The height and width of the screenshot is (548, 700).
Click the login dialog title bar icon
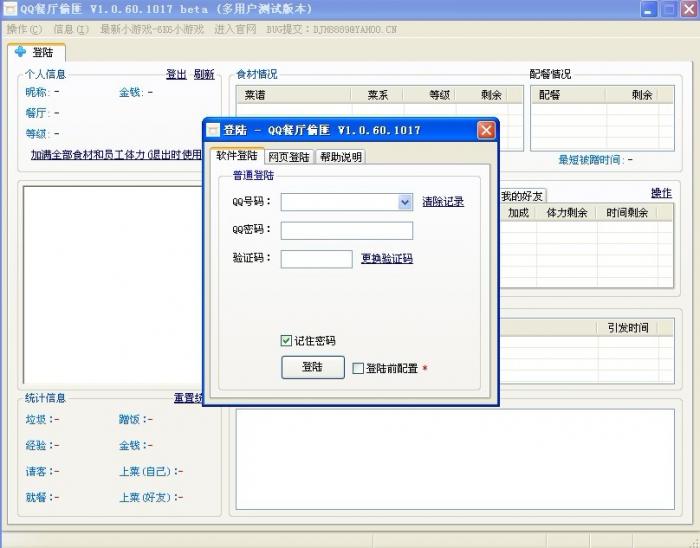213,130
